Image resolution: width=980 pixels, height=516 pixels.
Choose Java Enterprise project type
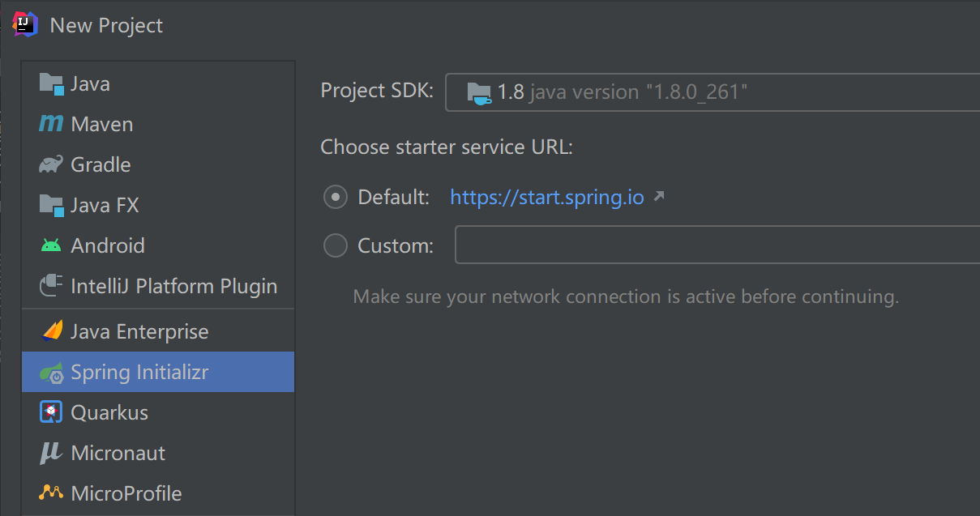pos(158,331)
